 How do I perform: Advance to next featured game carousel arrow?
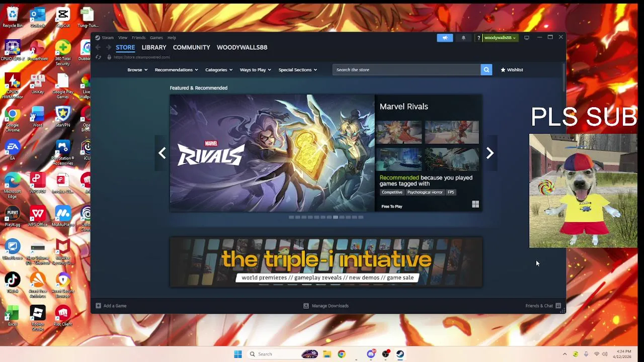(x=490, y=153)
